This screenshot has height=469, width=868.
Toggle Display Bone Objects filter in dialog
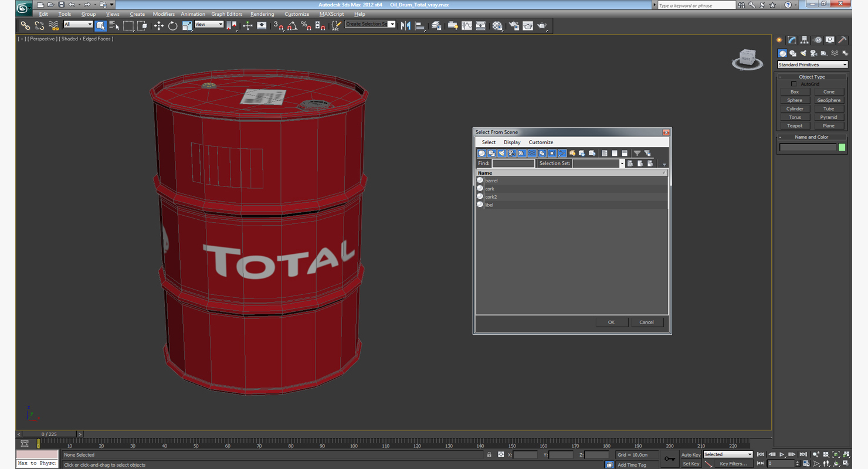pyautogui.click(x=562, y=154)
